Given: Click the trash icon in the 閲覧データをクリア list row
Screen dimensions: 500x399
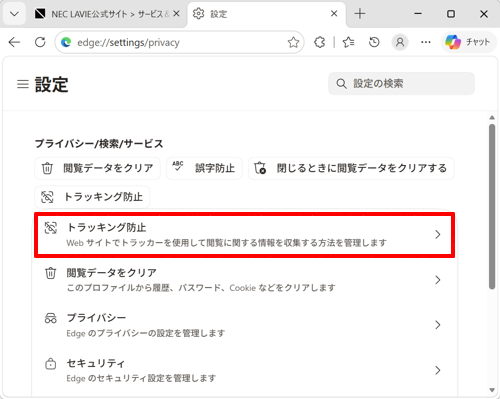Looking at the screenshot, I should (x=51, y=273).
